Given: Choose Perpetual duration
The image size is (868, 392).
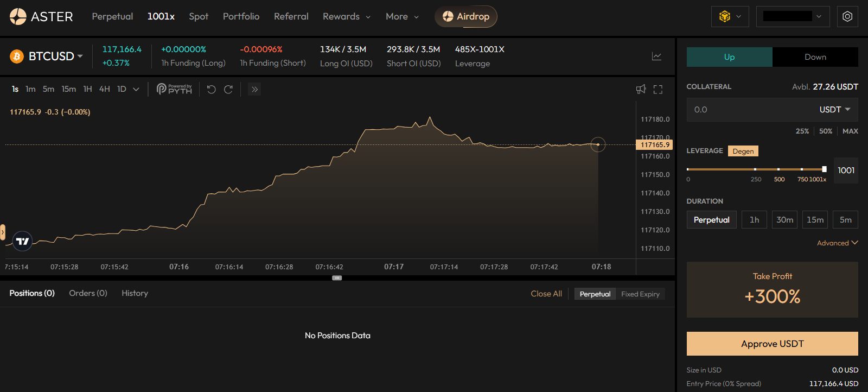Looking at the screenshot, I should pos(711,220).
